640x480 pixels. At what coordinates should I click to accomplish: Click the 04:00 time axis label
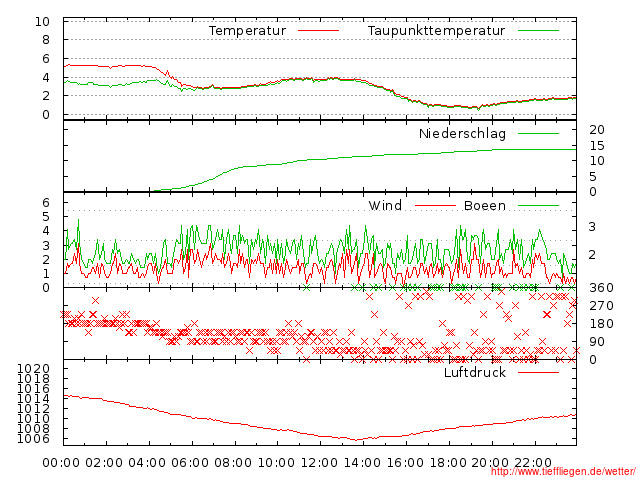click(147, 463)
